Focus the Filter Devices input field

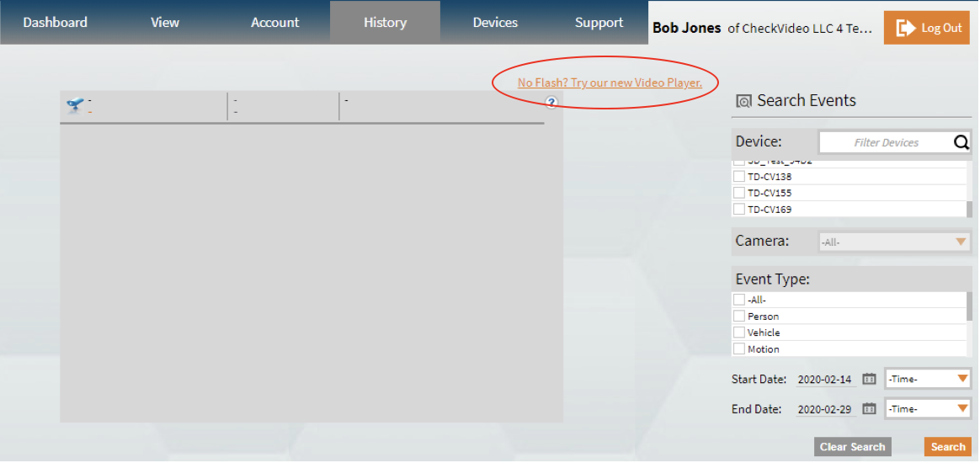(x=887, y=142)
